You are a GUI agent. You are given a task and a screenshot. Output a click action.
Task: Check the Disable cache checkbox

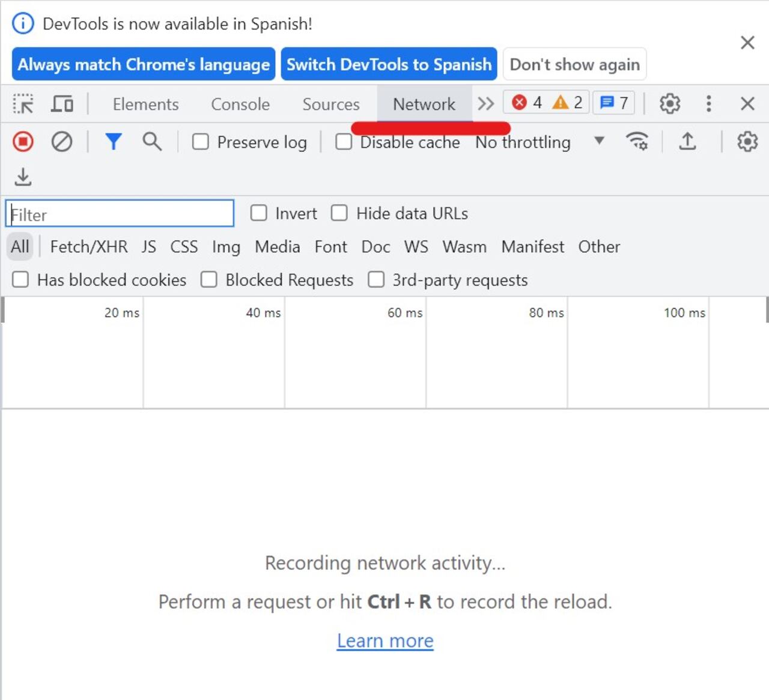tap(344, 142)
